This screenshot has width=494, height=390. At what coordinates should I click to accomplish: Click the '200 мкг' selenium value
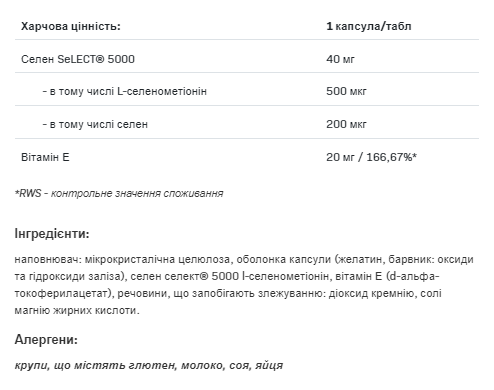coord(346,124)
